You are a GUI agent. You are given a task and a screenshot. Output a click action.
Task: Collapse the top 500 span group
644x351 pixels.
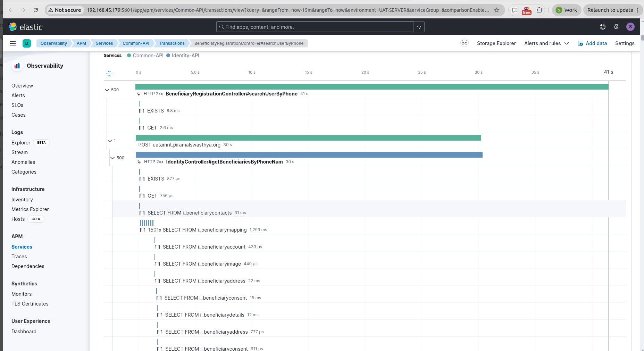tap(107, 90)
